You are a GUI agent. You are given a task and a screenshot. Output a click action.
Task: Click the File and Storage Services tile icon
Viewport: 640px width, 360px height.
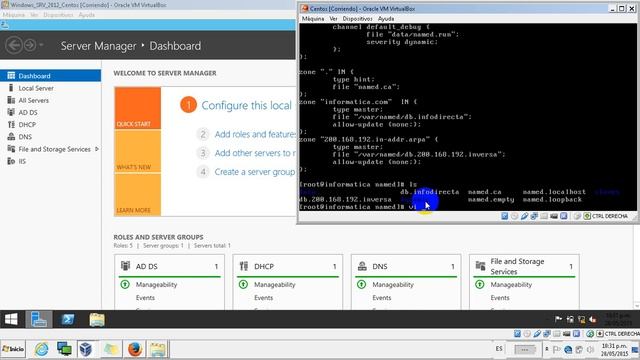[x=480, y=266]
